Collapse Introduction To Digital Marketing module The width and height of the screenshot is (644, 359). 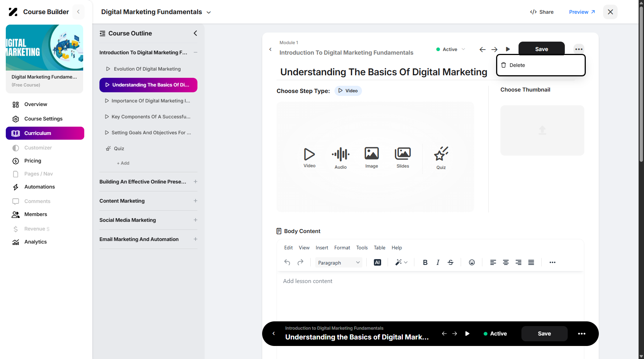(x=196, y=52)
